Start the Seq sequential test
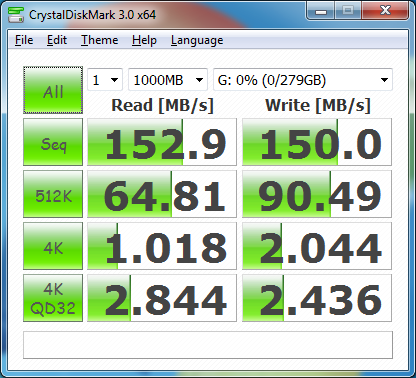Image resolution: width=416 pixels, height=378 pixels. tap(53, 142)
